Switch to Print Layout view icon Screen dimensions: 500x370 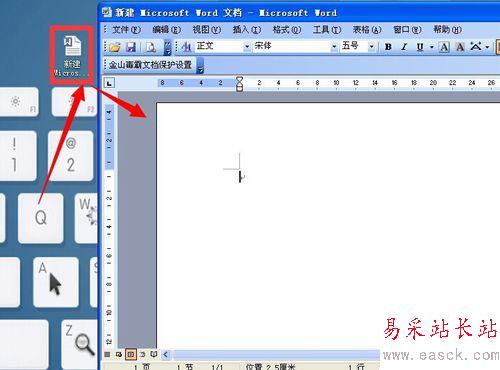[130, 354]
